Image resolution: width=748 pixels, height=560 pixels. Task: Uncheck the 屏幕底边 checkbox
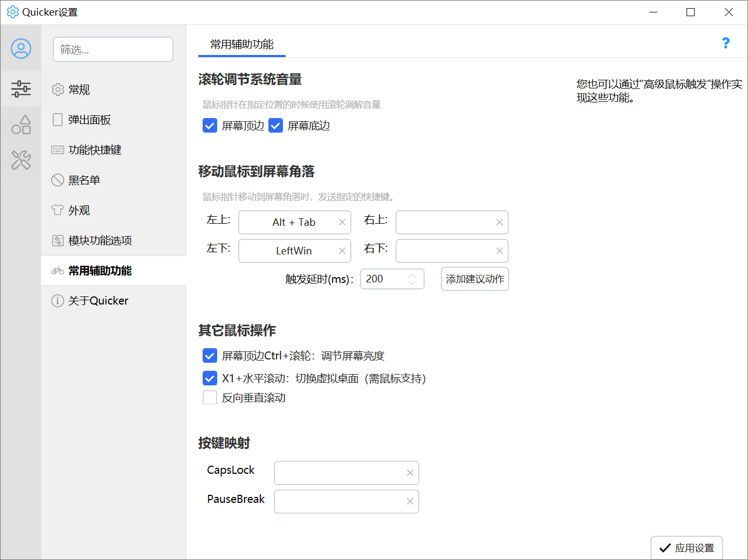tap(275, 126)
